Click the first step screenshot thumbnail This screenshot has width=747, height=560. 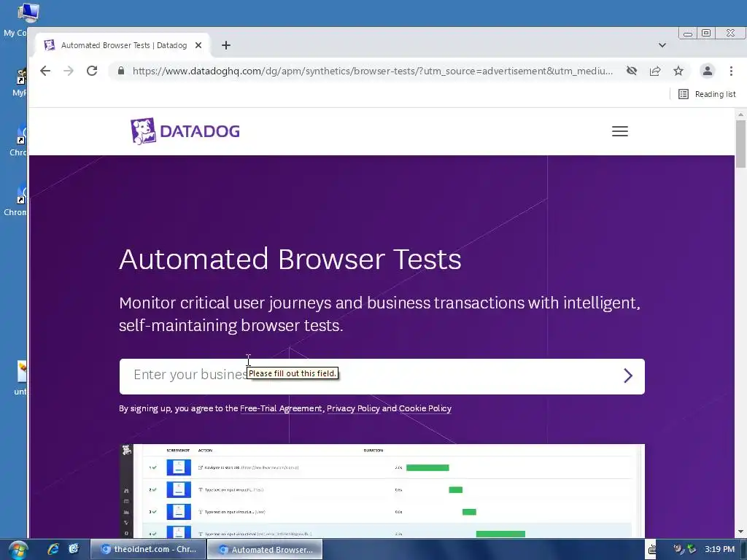179,467
